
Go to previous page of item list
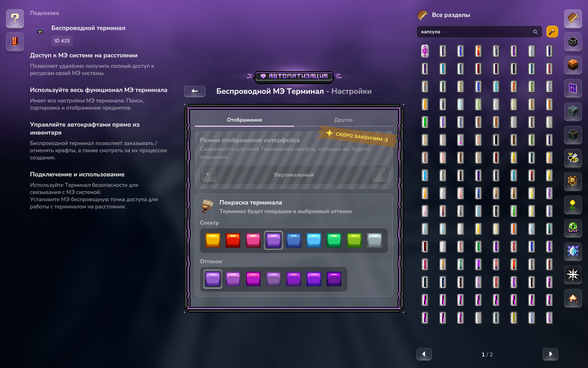[x=424, y=354]
